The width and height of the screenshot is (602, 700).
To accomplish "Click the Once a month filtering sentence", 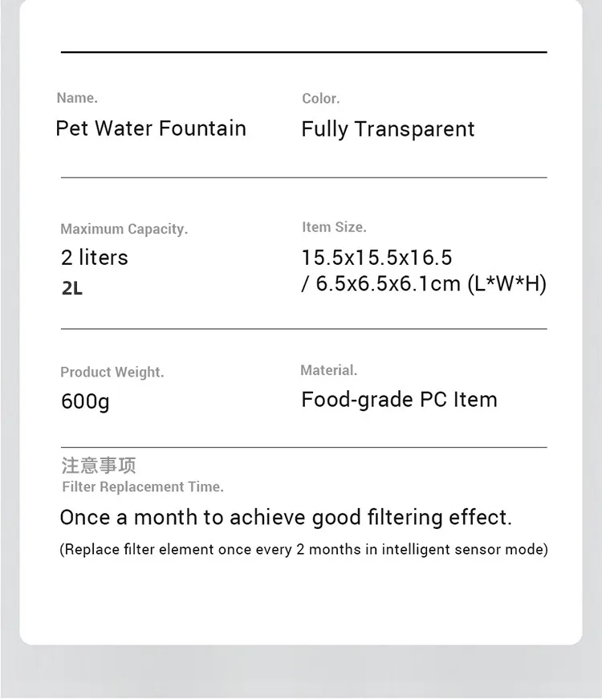I will pos(286,518).
